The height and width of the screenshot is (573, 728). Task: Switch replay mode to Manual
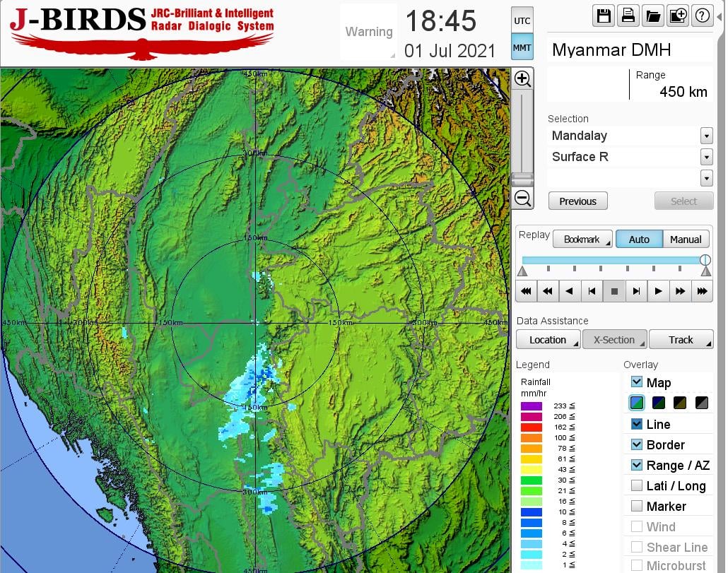[x=686, y=240]
